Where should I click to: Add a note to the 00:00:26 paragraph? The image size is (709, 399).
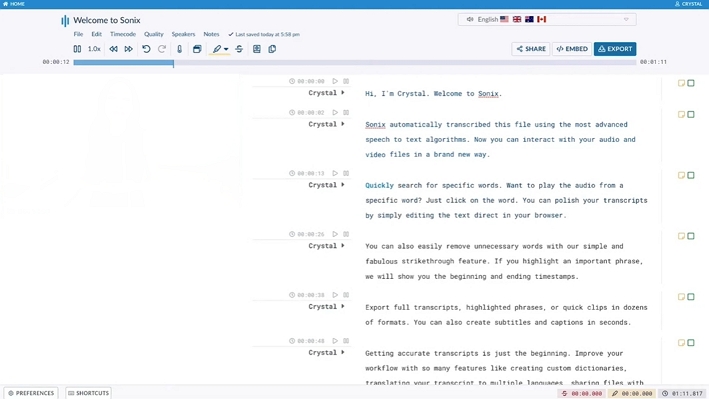(x=681, y=236)
